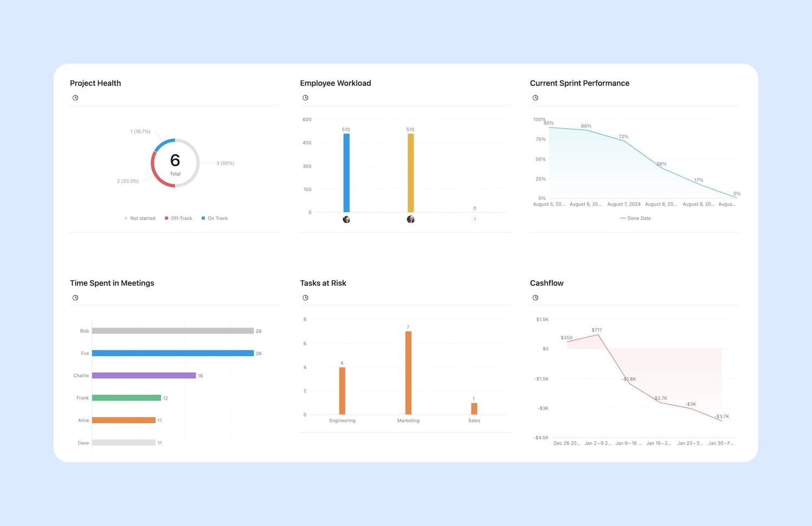Image resolution: width=812 pixels, height=526 pixels.
Task: Toggle the On Track legend item
Action: (x=214, y=218)
